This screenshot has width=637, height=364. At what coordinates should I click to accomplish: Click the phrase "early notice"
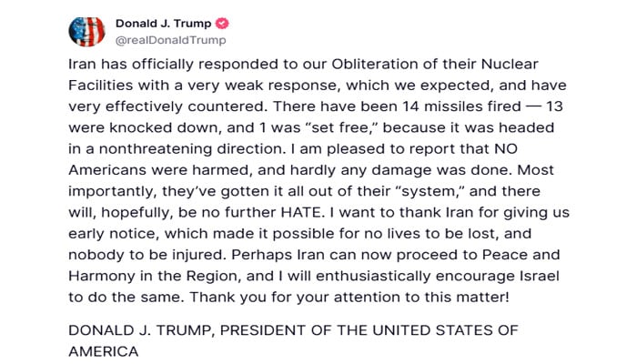[x=114, y=234]
